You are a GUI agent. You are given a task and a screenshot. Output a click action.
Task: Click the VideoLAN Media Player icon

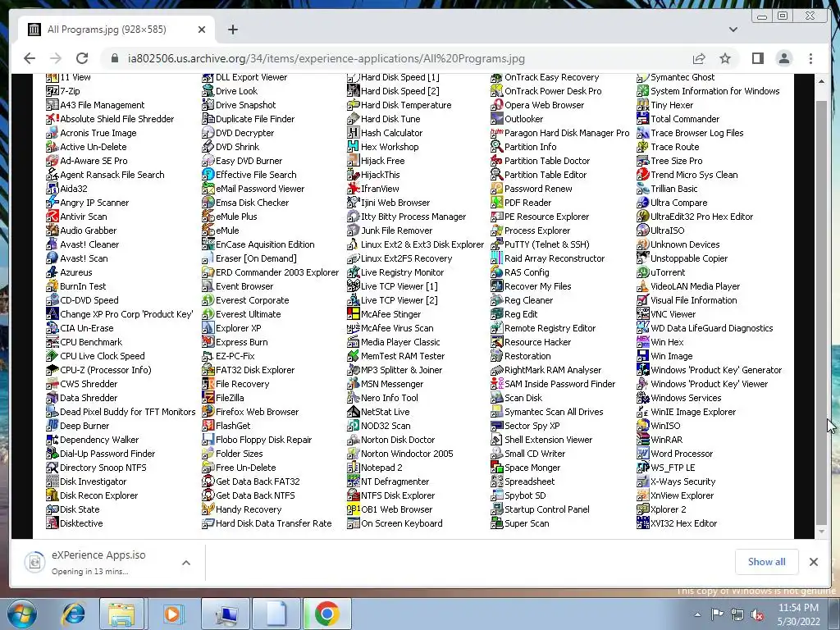[642, 286]
